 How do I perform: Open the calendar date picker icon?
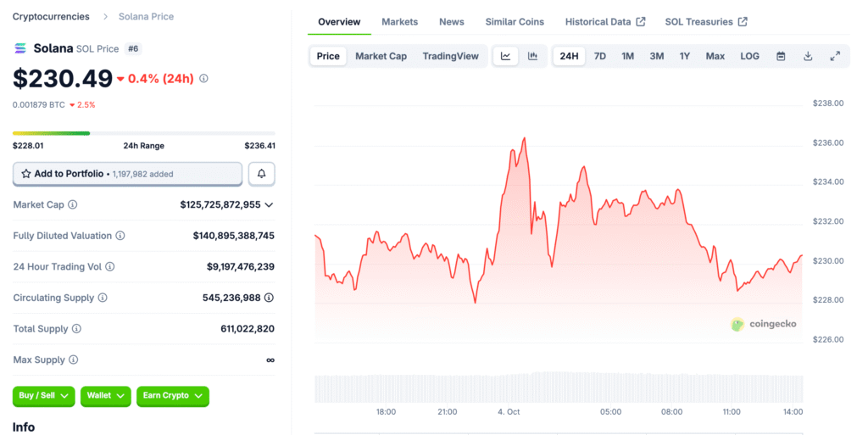pos(781,56)
